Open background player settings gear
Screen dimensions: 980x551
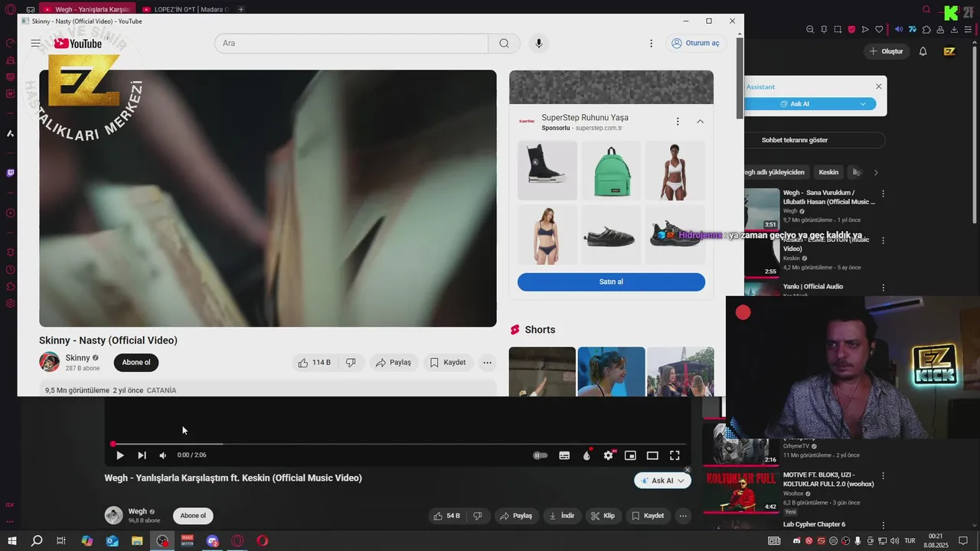click(x=609, y=455)
